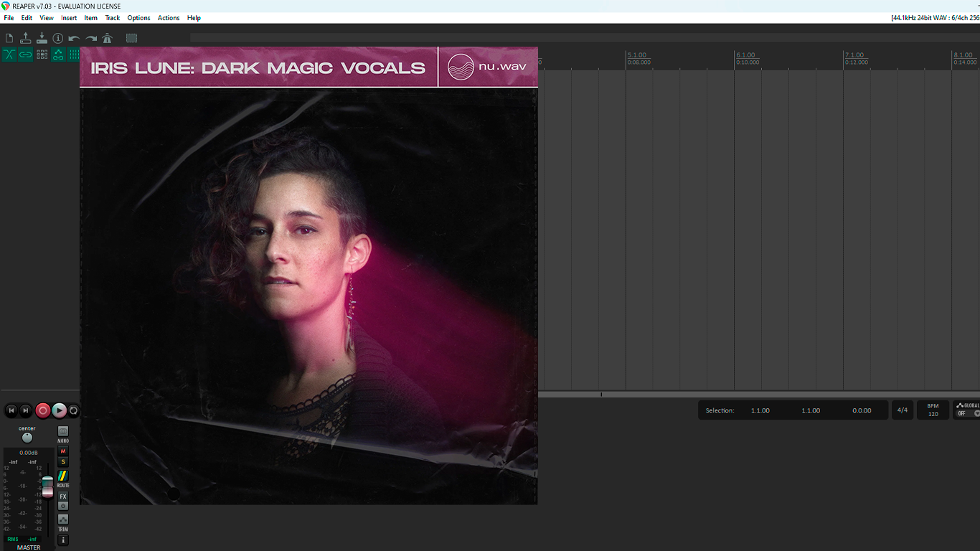Click the MASTER track label
The width and height of the screenshot is (980, 551).
[x=29, y=547]
